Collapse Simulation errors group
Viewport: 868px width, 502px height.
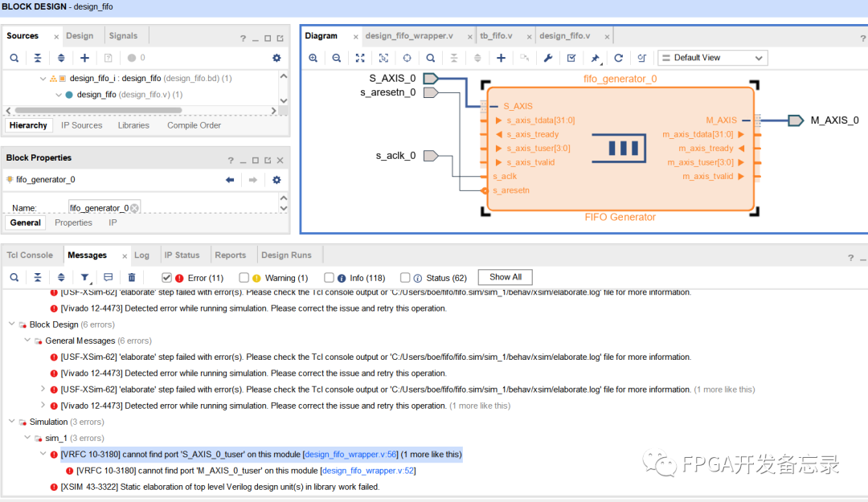[11, 422]
